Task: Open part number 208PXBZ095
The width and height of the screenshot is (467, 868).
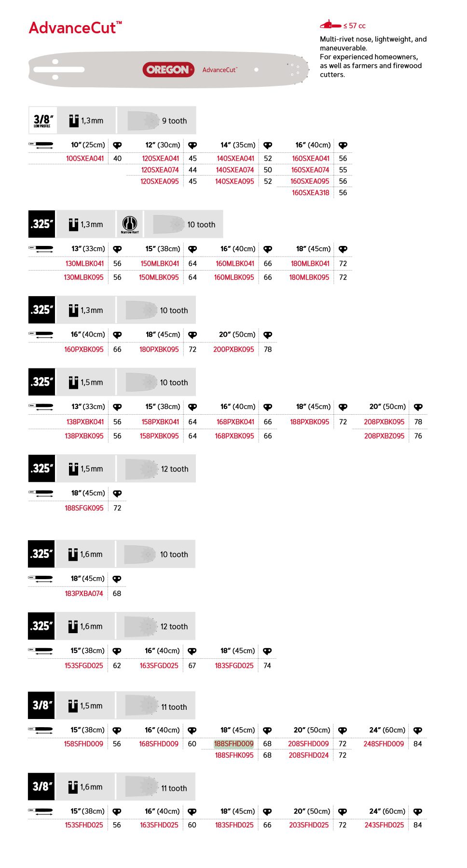Action: tap(384, 435)
